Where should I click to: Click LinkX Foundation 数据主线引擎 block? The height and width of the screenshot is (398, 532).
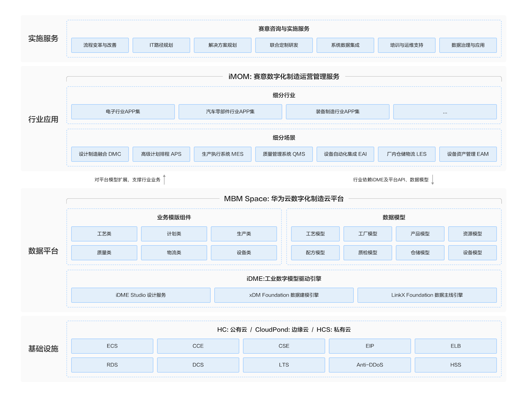(427, 295)
